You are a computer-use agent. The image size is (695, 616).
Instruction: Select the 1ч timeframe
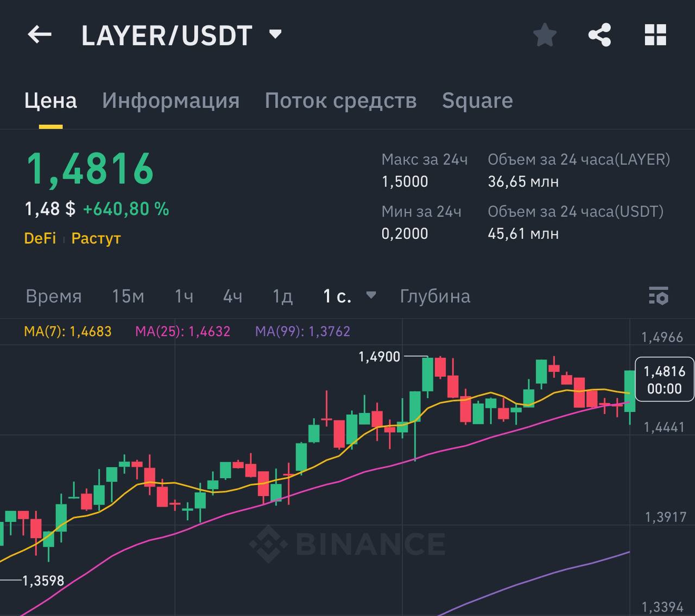click(184, 296)
